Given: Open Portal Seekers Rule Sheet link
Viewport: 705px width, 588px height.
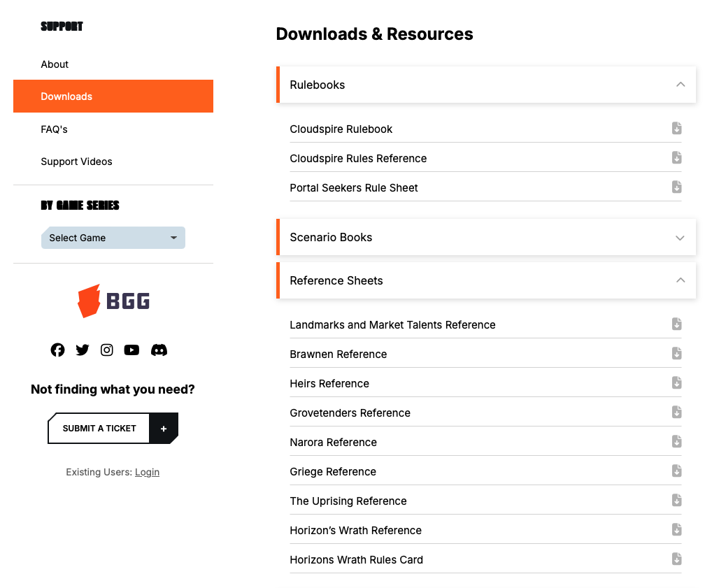Looking at the screenshot, I should 354,187.
